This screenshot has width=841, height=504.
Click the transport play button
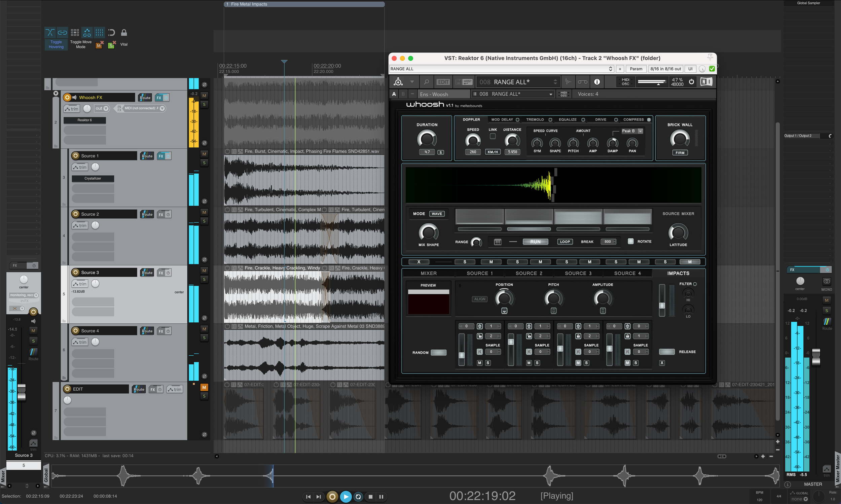[345, 497]
